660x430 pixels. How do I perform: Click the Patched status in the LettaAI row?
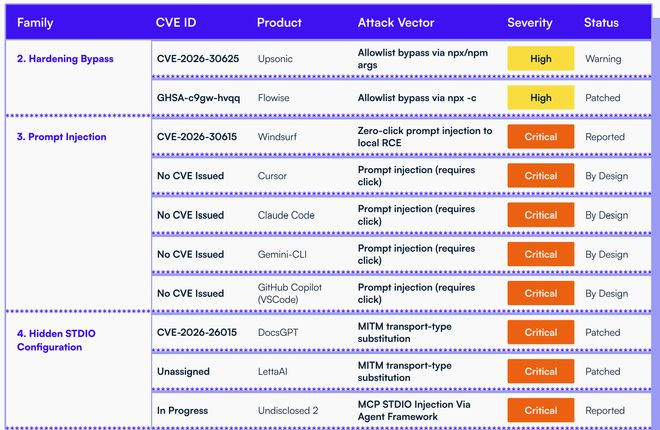[x=603, y=371]
